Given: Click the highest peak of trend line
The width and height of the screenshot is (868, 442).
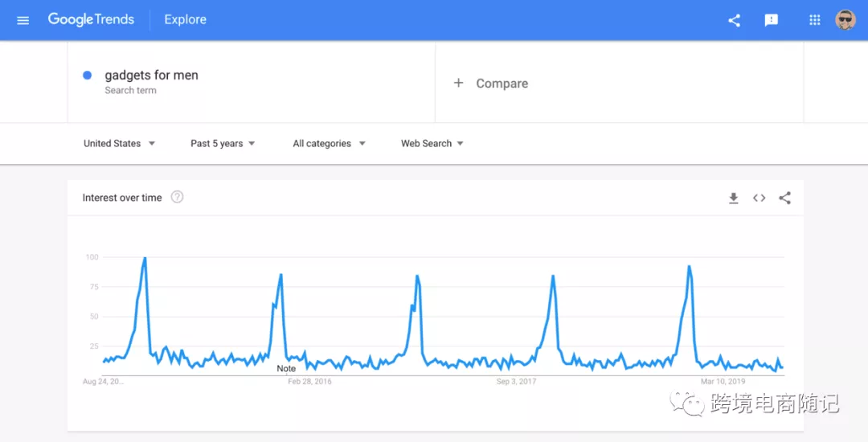Looking at the screenshot, I should tap(145, 258).
